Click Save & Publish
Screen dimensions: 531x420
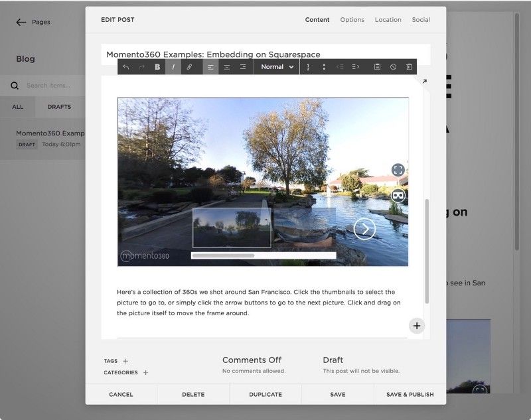pos(410,394)
